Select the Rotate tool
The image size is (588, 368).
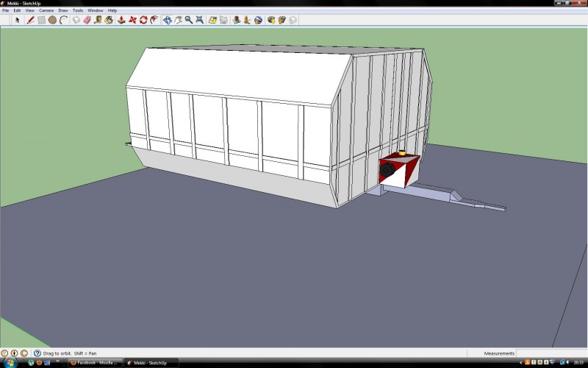click(143, 20)
